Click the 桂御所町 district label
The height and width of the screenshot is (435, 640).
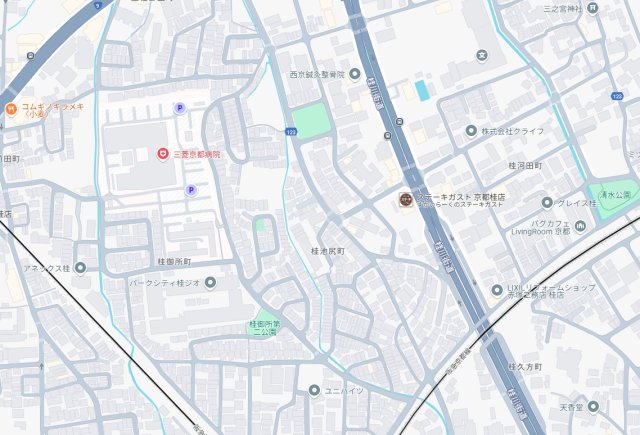click(x=174, y=261)
